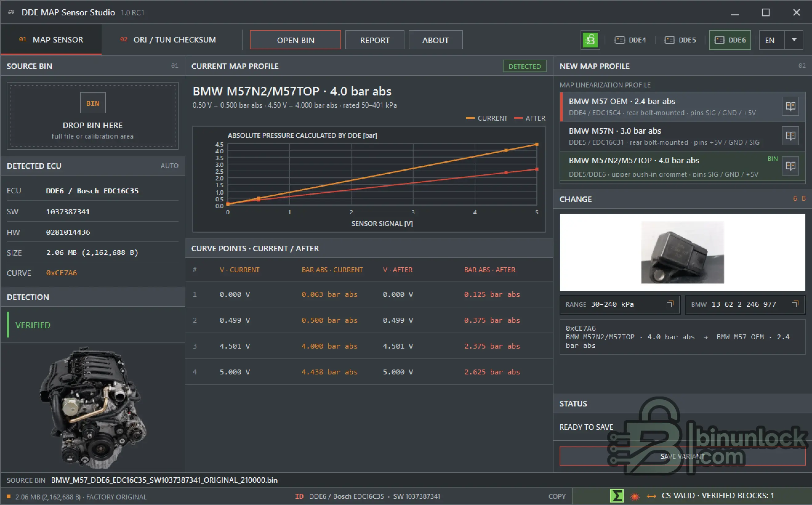Click the SW value 1037387341
This screenshot has width=812, height=505.
coord(68,212)
